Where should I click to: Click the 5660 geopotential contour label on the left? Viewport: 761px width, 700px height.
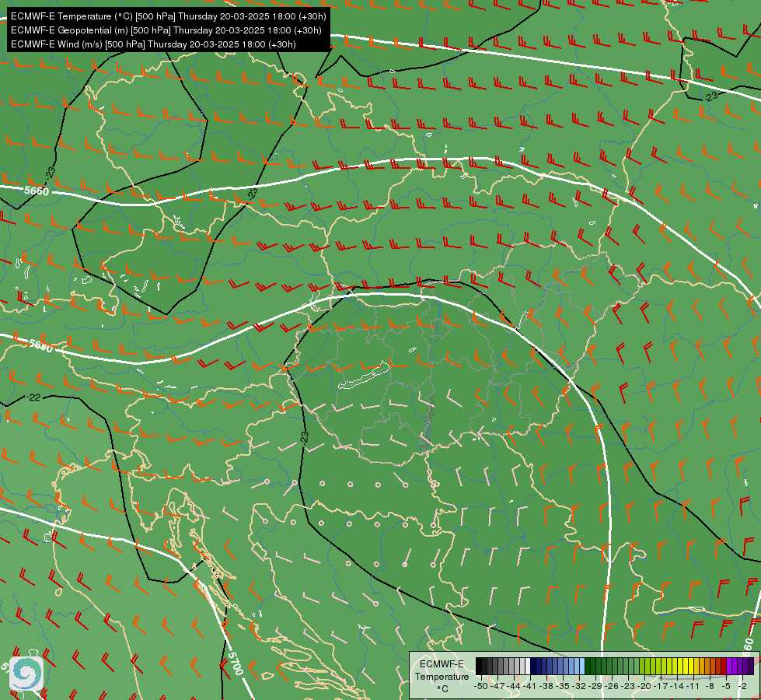point(37,191)
